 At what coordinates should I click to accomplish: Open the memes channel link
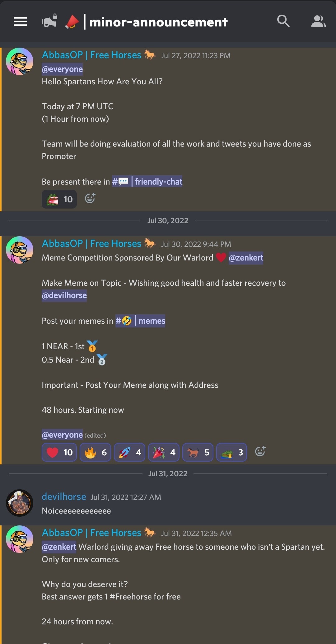coord(140,321)
